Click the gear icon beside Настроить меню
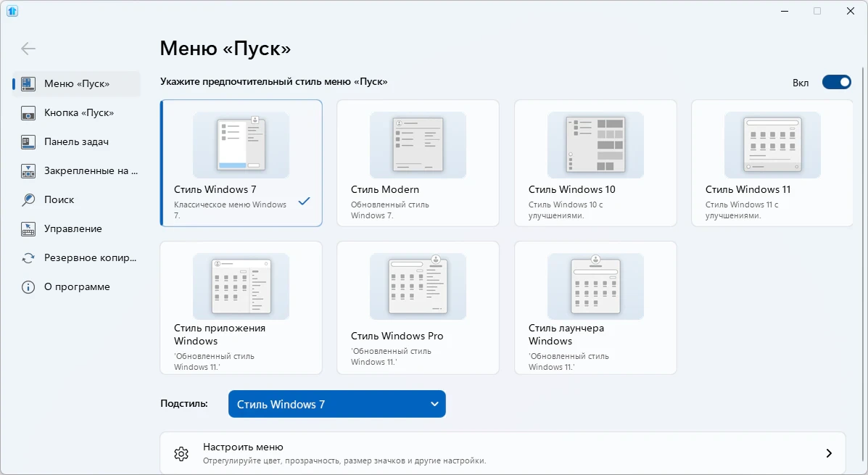The height and width of the screenshot is (475, 868). point(181,454)
